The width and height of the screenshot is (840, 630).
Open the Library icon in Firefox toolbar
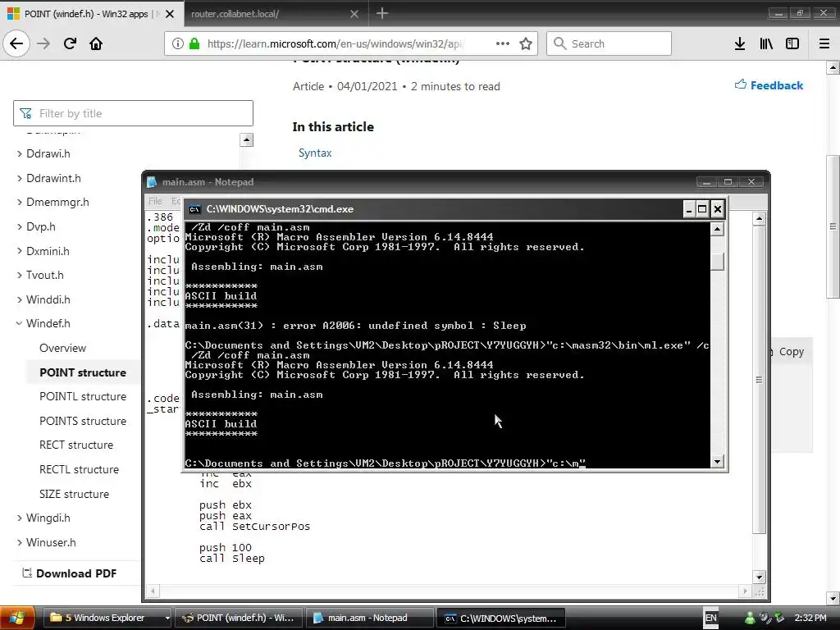(x=766, y=43)
